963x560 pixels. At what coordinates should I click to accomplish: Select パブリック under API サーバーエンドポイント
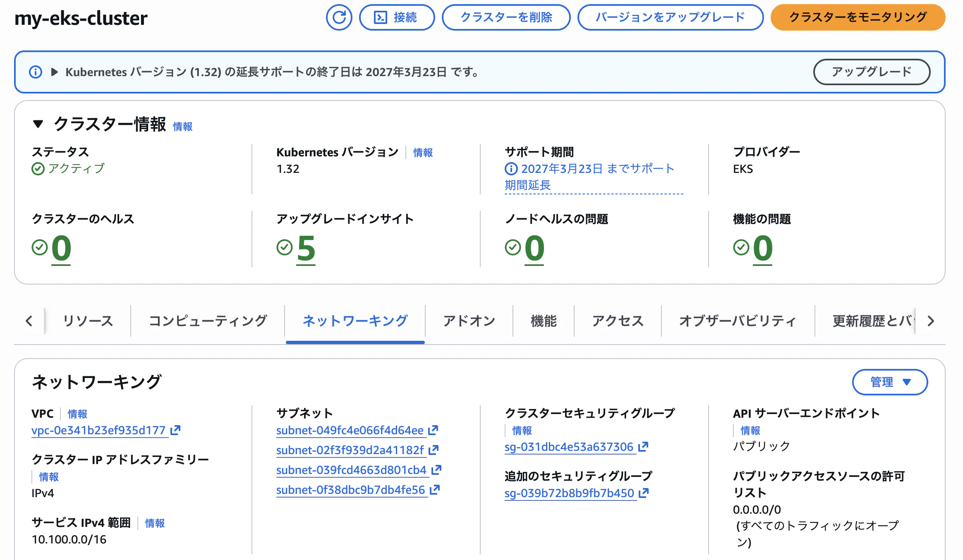[x=762, y=446]
